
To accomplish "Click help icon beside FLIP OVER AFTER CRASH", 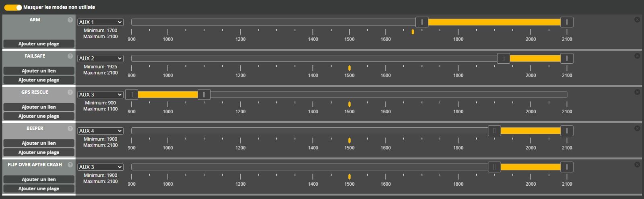I will tap(70, 165).
